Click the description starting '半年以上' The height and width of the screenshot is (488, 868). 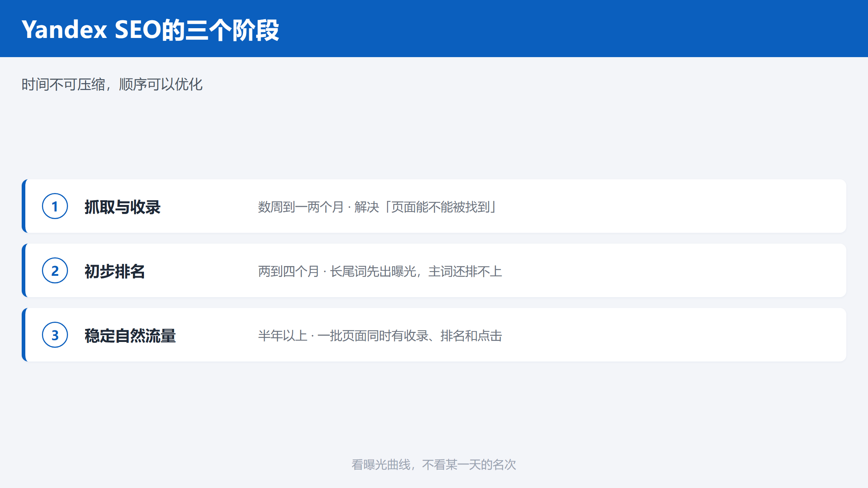(380, 336)
